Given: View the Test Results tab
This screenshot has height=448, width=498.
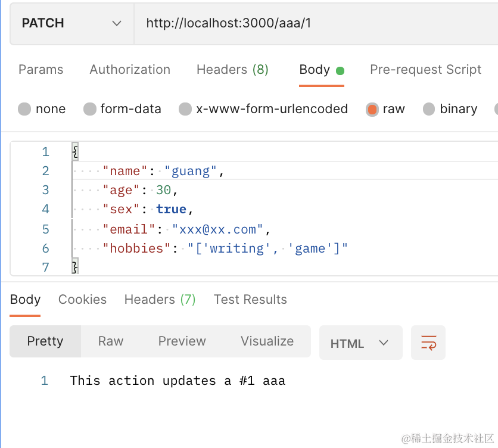Looking at the screenshot, I should coord(250,300).
